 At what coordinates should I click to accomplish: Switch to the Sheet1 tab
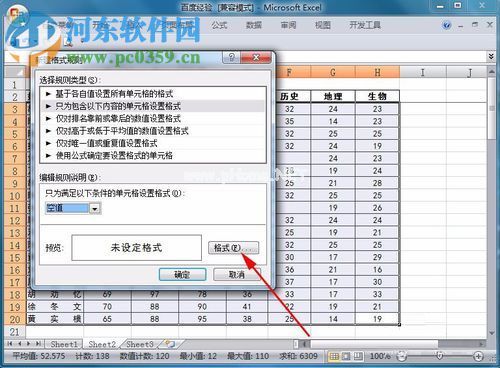(64, 344)
